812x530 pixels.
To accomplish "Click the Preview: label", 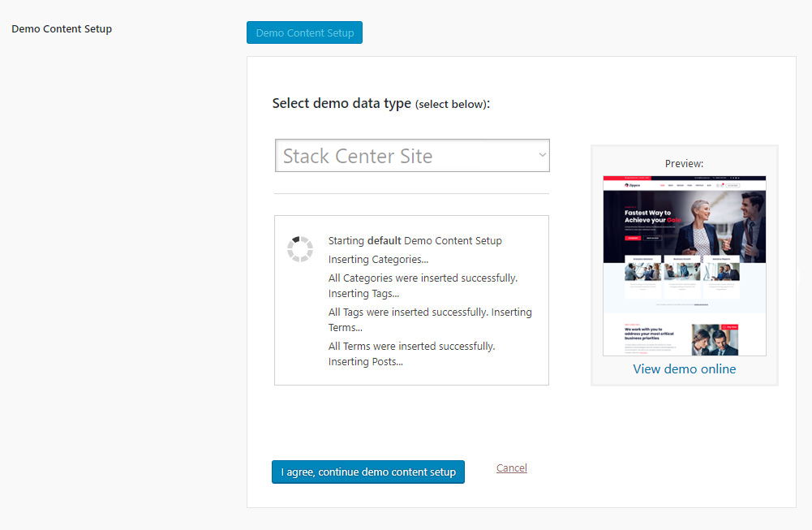I will [684, 164].
